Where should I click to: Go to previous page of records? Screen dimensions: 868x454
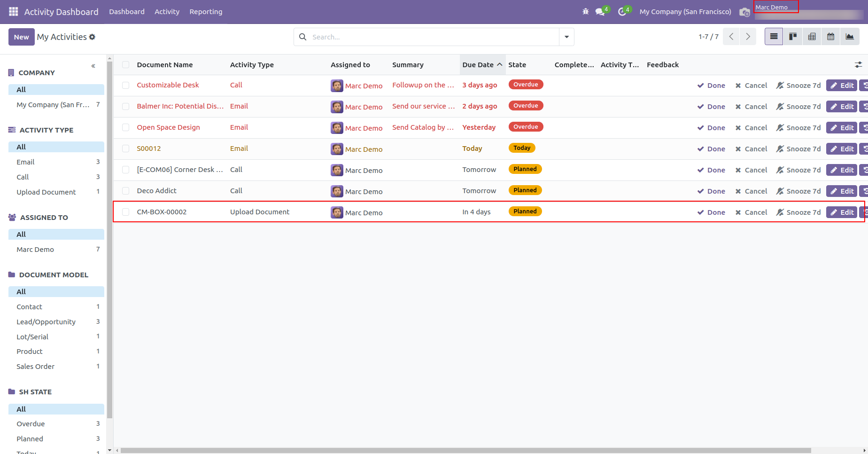[731, 37]
